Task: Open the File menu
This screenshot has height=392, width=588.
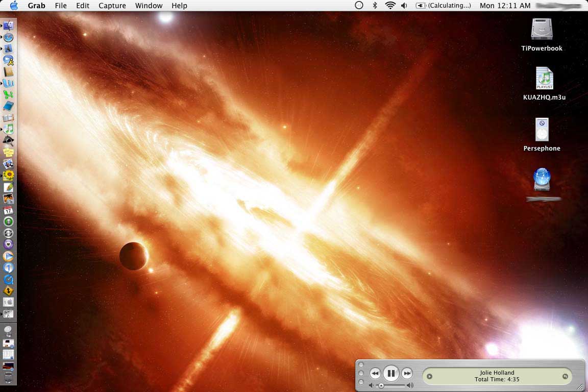Action: [61, 6]
